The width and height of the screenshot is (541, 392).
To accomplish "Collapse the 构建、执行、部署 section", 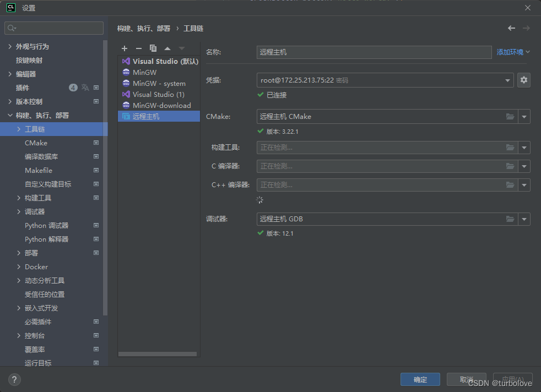I will click(11, 115).
